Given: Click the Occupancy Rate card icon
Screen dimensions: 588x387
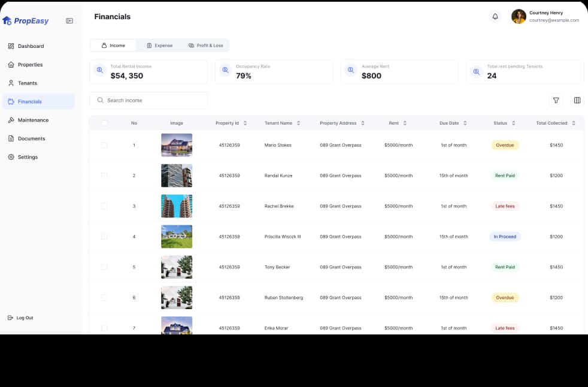Looking at the screenshot, I should coord(225,70).
